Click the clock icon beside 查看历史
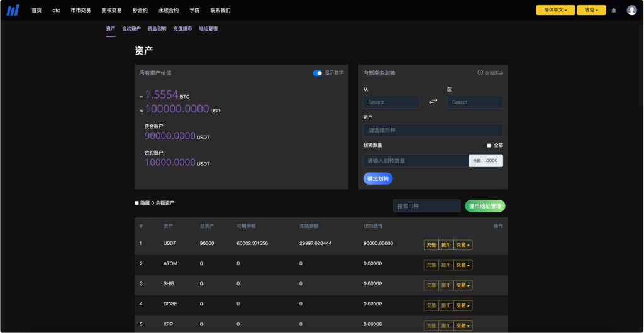 pos(480,73)
